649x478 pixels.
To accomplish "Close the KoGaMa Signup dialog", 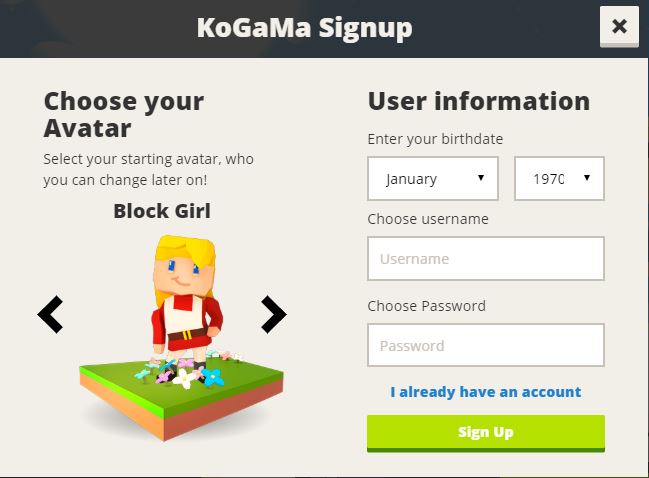I will pyautogui.click(x=619, y=26).
